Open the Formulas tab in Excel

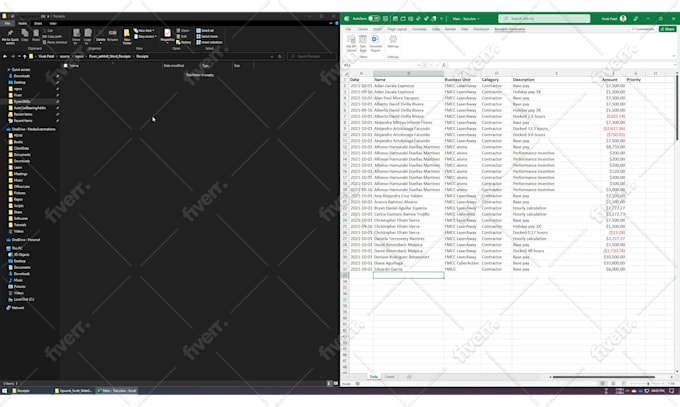coord(419,29)
